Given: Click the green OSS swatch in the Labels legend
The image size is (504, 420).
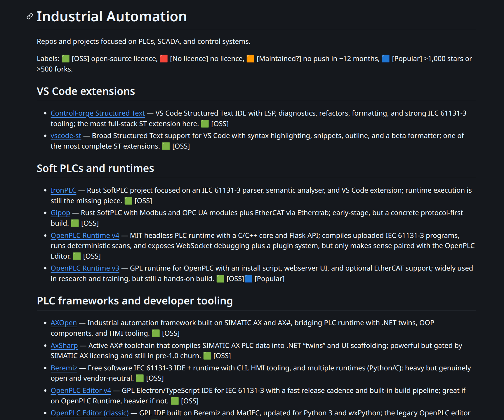Looking at the screenshot, I should tap(65, 58).
